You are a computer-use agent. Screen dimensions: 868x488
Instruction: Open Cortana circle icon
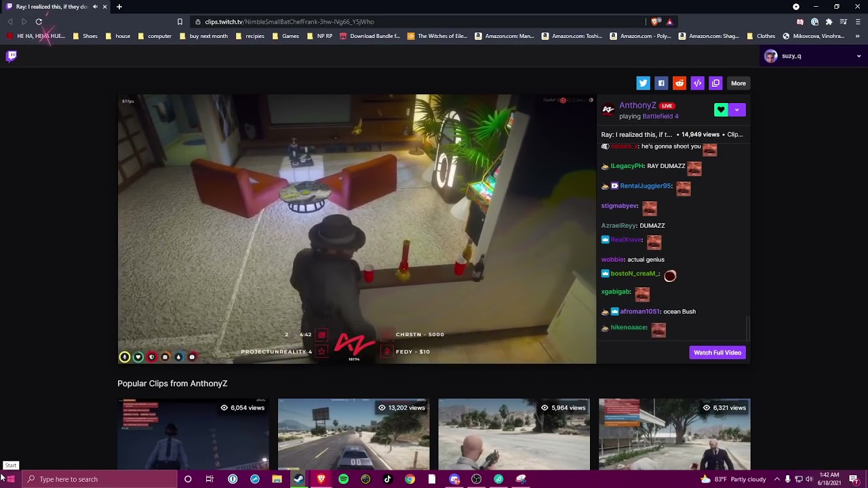pyautogui.click(x=188, y=479)
